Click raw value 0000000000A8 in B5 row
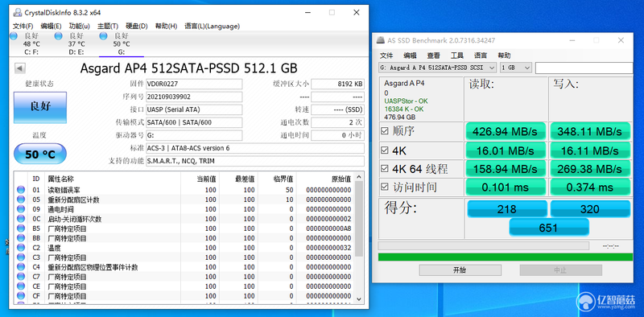 pyautogui.click(x=328, y=228)
